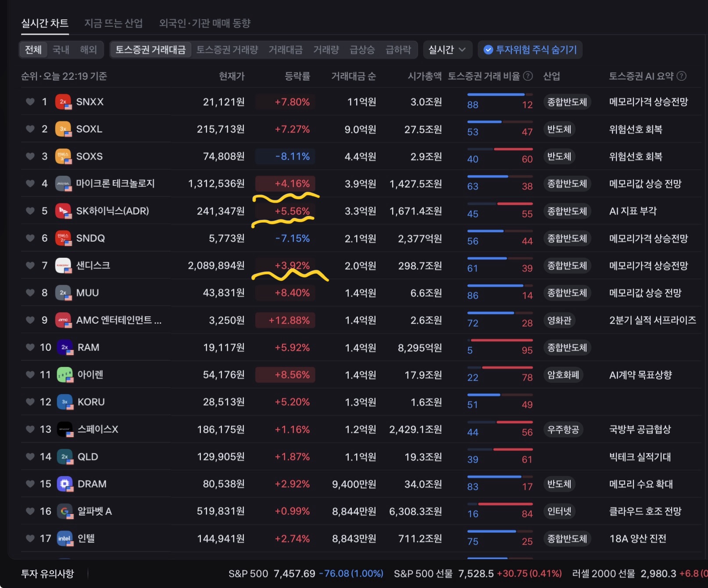
Task: Click the SOXL stock logo icon
Action: point(63,129)
